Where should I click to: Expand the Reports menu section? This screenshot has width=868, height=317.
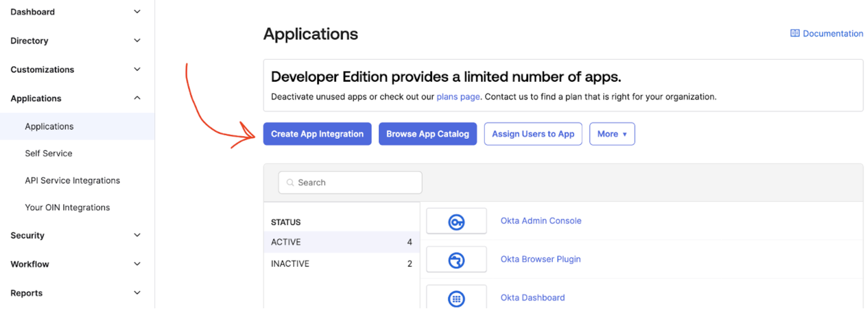137,293
